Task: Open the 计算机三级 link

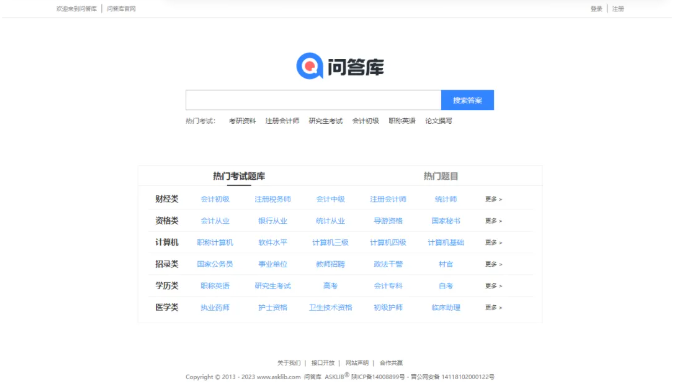Action: (x=330, y=243)
